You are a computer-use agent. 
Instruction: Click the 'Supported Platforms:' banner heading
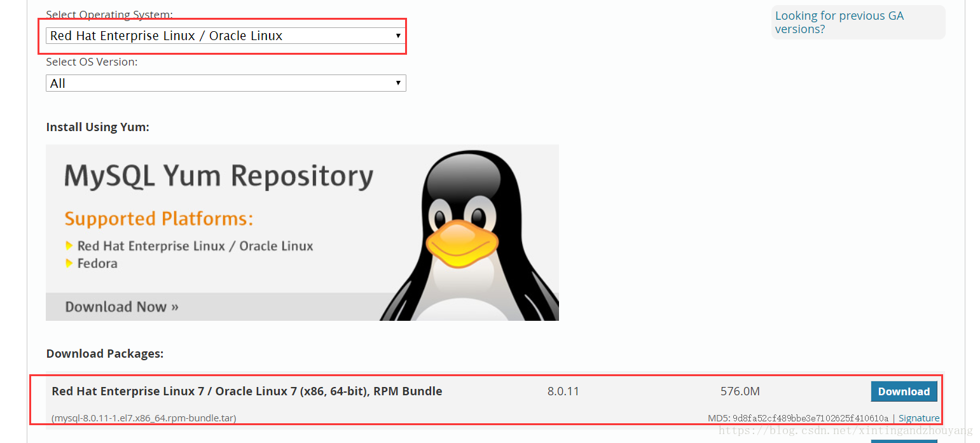(159, 219)
